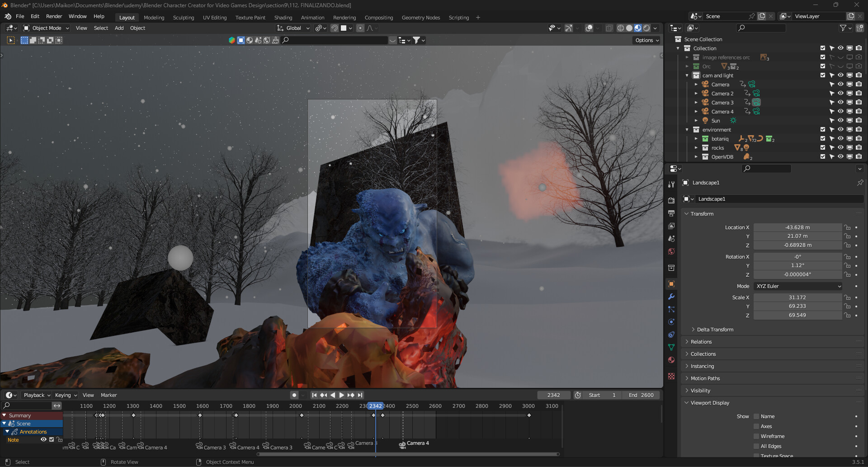This screenshot has height=467, width=868.
Task: Open the Physics Properties tab
Action: click(671, 322)
